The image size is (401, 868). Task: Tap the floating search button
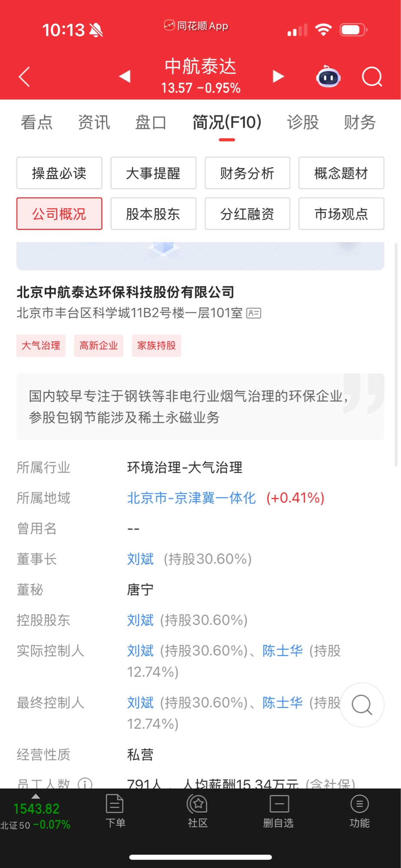point(362,705)
